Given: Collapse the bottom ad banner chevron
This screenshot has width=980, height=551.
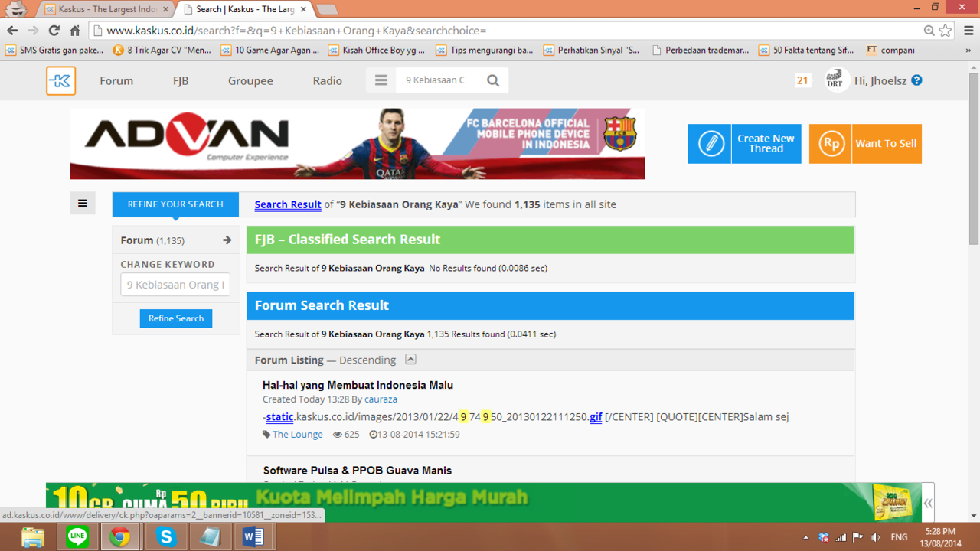Looking at the screenshot, I should [928, 503].
